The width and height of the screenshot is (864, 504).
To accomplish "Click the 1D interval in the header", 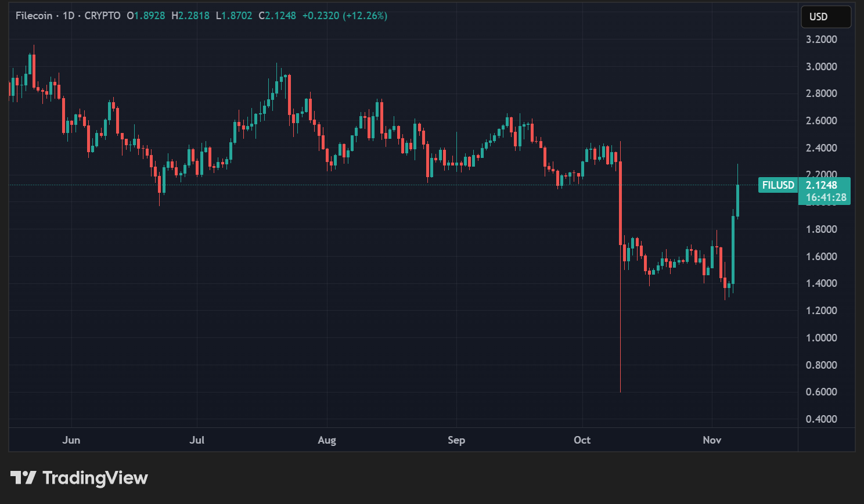I will (69, 16).
